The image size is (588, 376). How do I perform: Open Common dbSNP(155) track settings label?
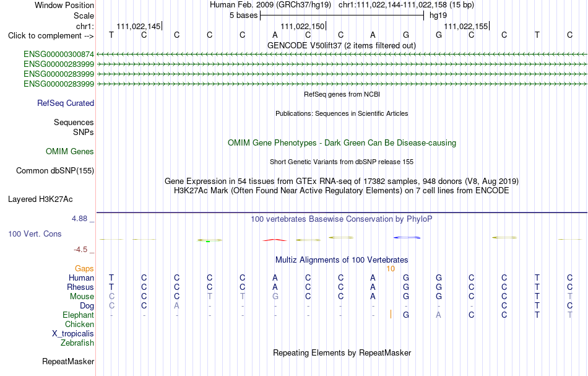55,171
